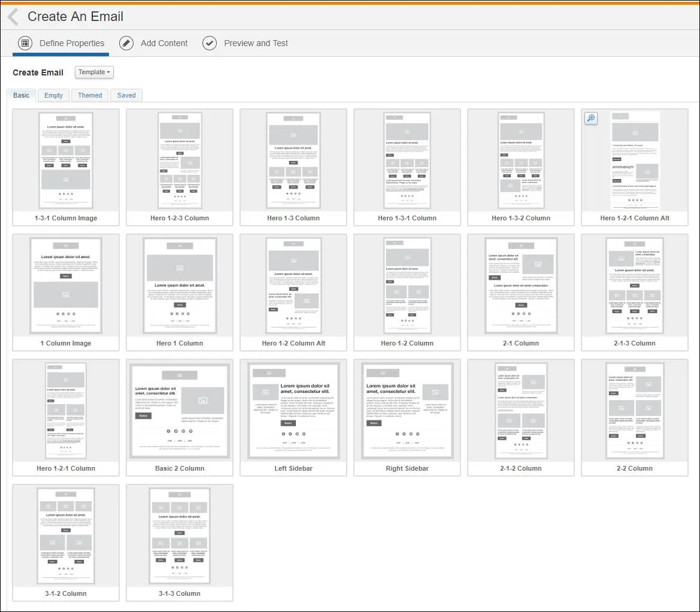Select the Hero 1-2-1 Column template
This screenshot has height=612, width=700.
66,417
